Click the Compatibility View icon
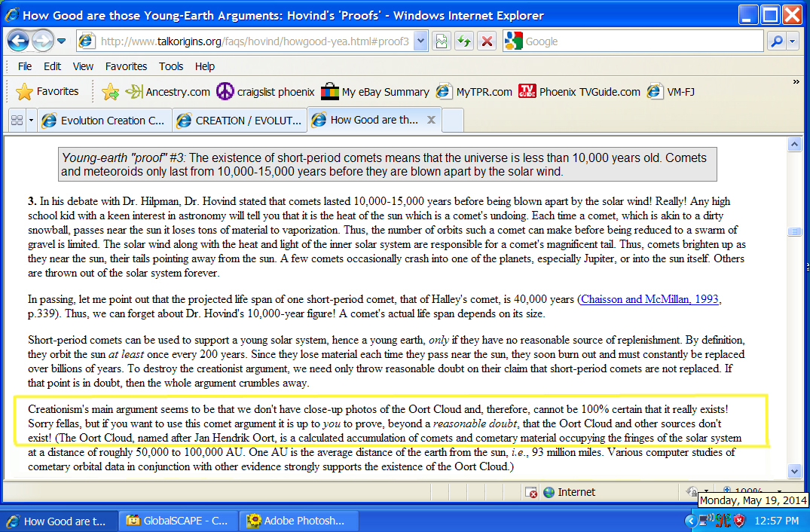Viewport: 810px width, 532px height. pyautogui.click(x=442, y=41)
